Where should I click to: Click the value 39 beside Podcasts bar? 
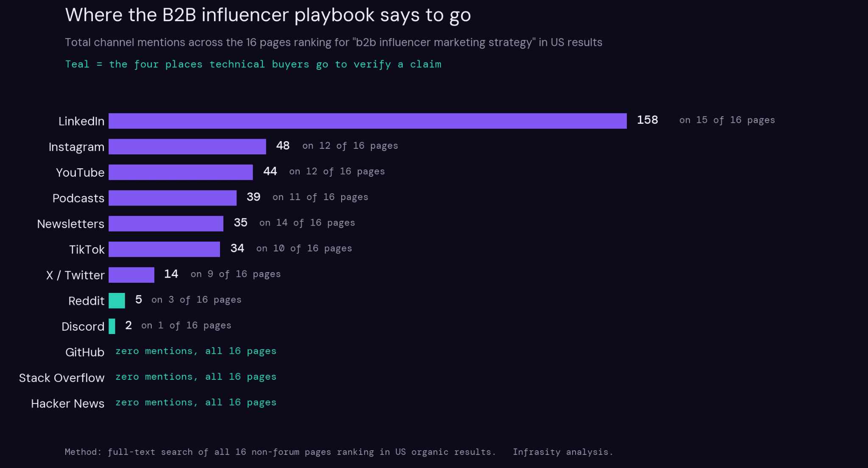click(253, 197)
